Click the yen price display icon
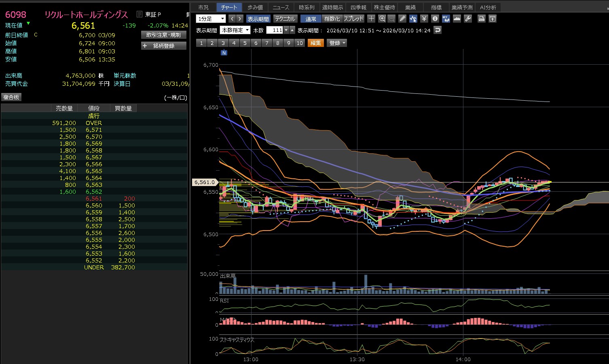 pos(424,19)
